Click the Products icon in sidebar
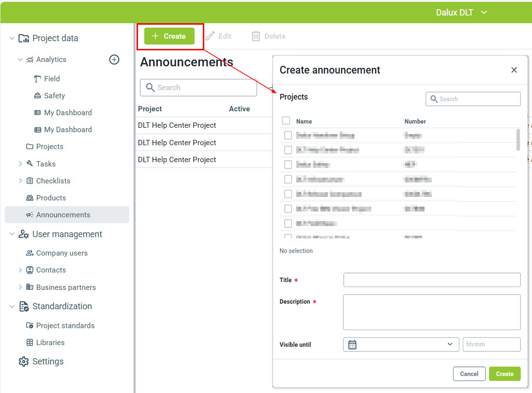The height and width of the screenshot is (393, 532). pos(30,198)
